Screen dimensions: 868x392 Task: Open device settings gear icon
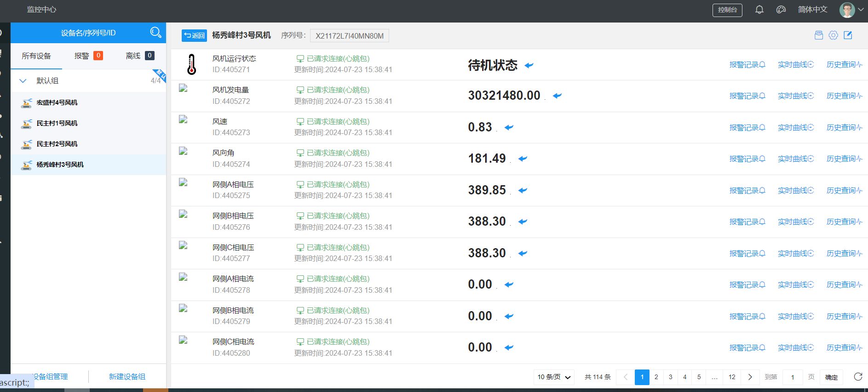click(833, 35)
